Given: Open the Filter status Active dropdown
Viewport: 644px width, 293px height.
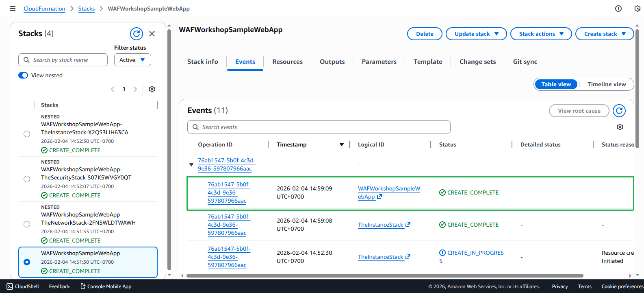Looking at the screenshot, I should coord(132,60).
